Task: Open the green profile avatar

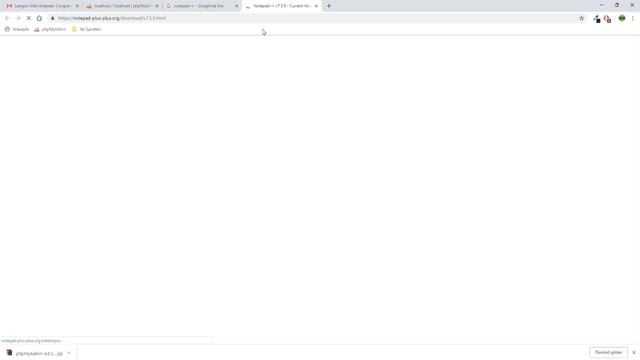Action: coord(622,18)
